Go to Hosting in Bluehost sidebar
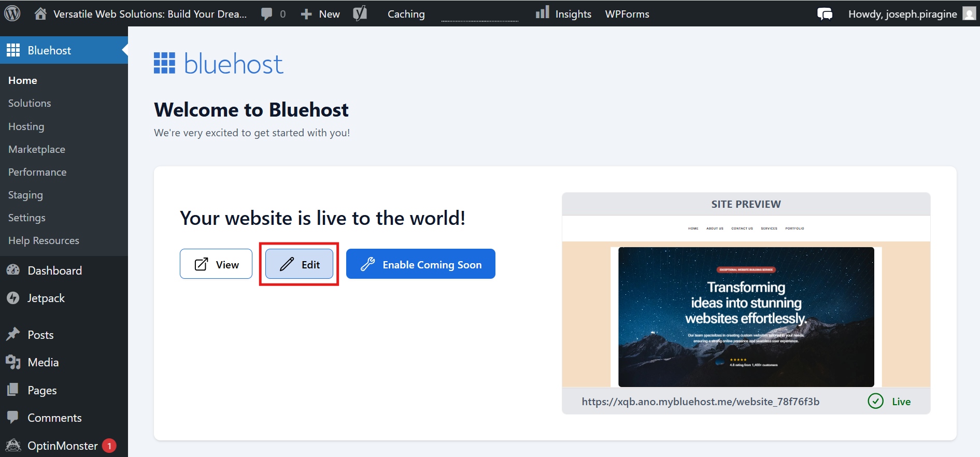This screenshot has width=980, height=457. (x=26, y=126)
